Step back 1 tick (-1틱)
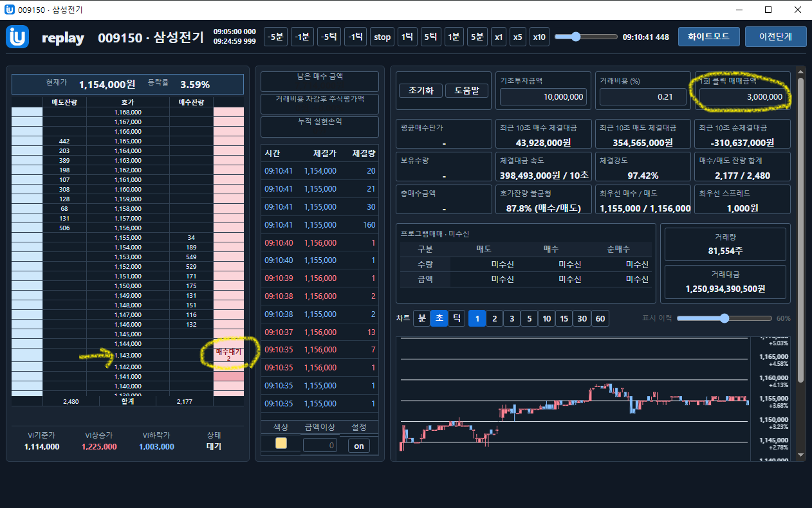 [x=355, y=37]
